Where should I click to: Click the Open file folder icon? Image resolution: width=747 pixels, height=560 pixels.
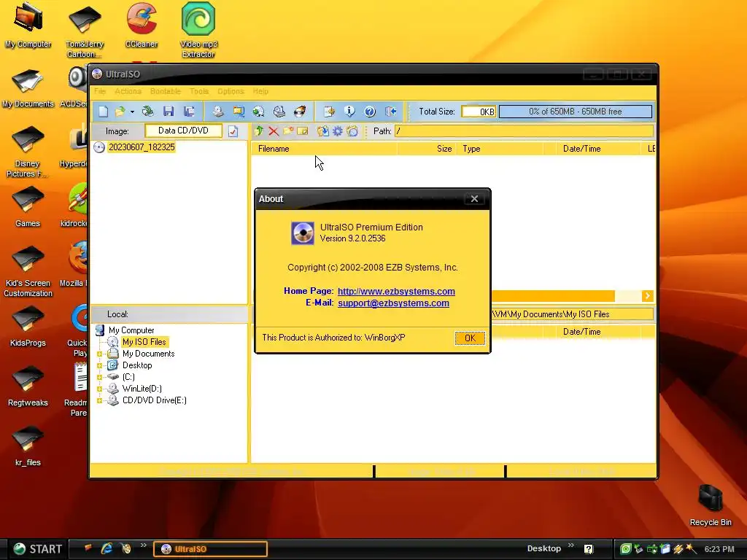click(x=120, y=112)
